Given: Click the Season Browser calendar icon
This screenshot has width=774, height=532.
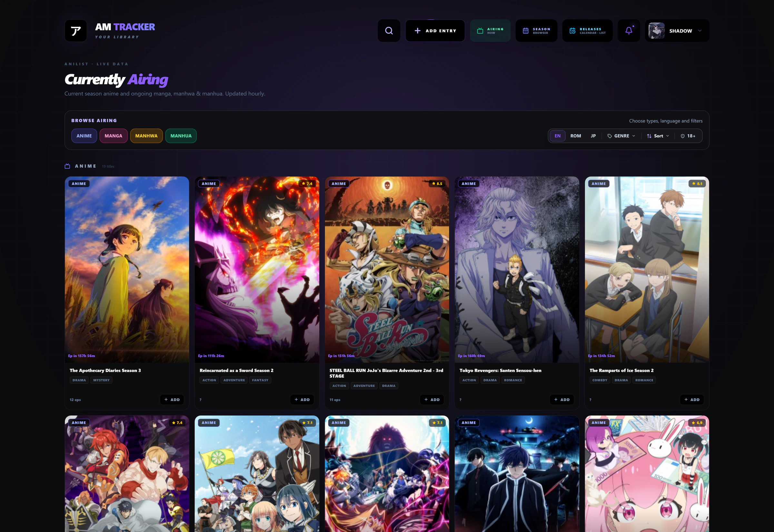Looking at the screenshot, I should [x=526, y=31].
